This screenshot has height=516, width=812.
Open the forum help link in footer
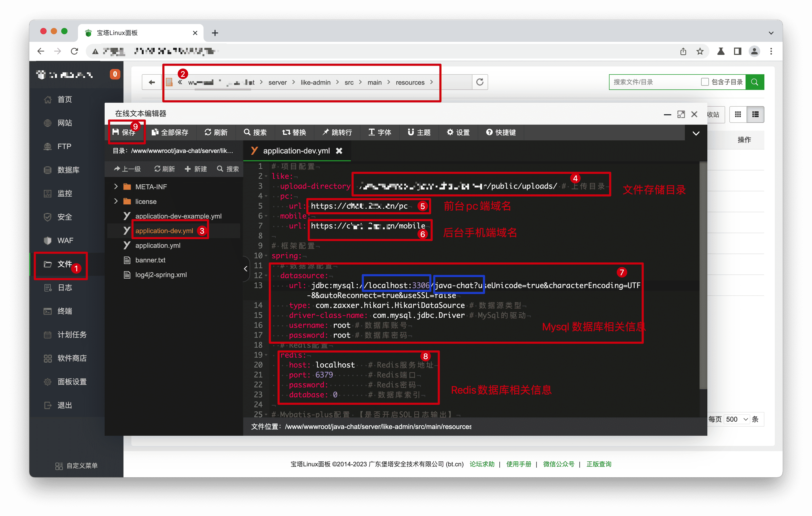(482, 464)
